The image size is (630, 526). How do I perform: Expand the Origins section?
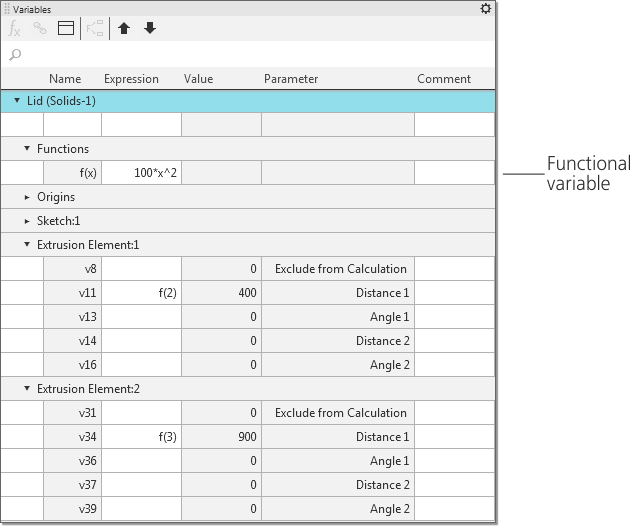27,197
